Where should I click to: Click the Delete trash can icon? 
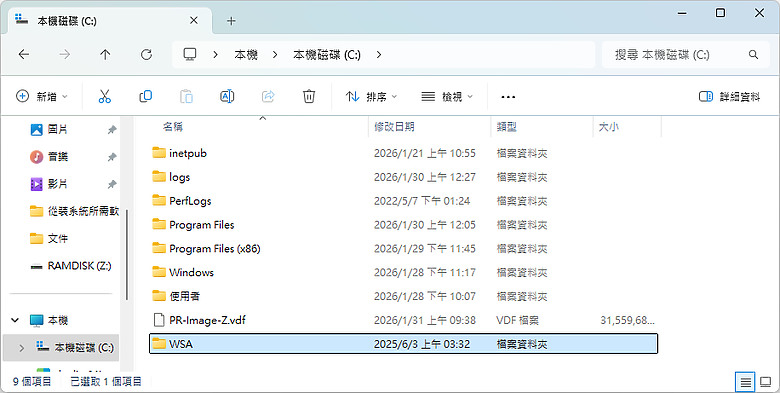(x=309, y=97)
